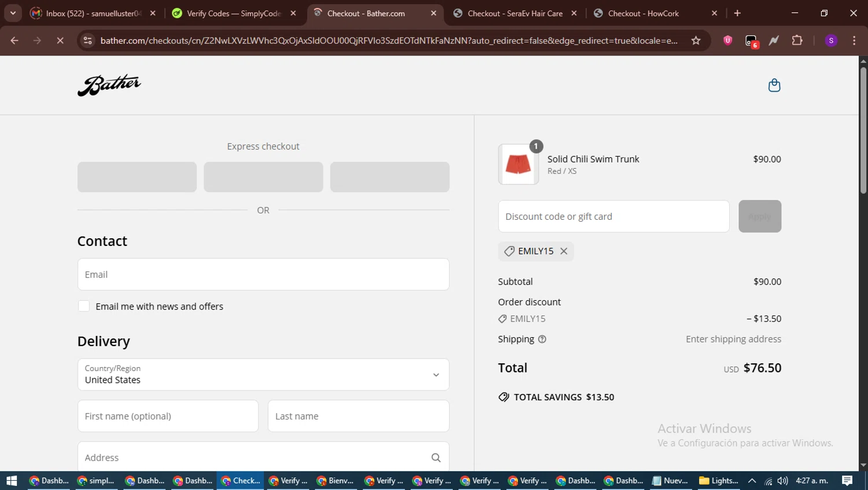Click the – $13.50 order discount value
The height and width of the screenshot is (490, 868).
coord(764,319)
